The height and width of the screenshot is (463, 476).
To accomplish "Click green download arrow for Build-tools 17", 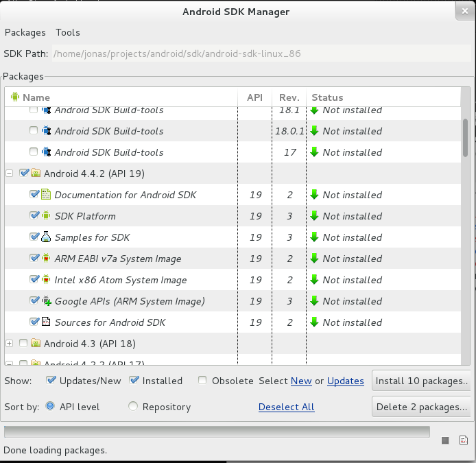I will pos(315,152).
